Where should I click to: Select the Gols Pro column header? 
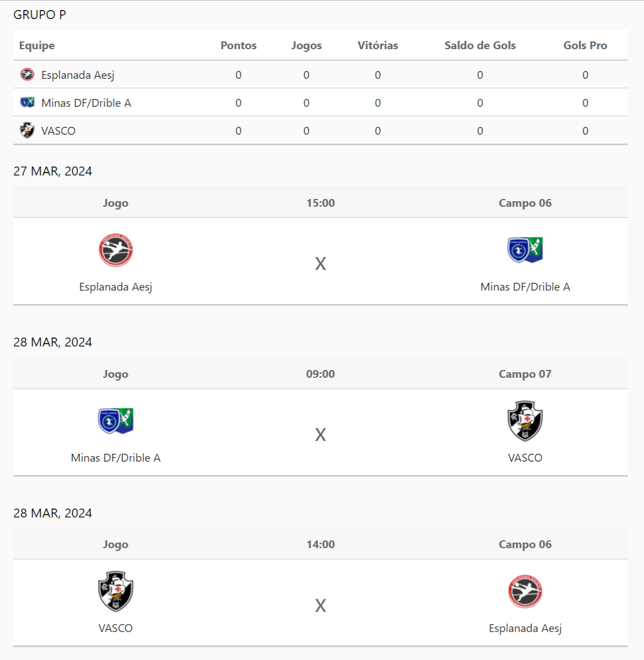click(585, 45)
